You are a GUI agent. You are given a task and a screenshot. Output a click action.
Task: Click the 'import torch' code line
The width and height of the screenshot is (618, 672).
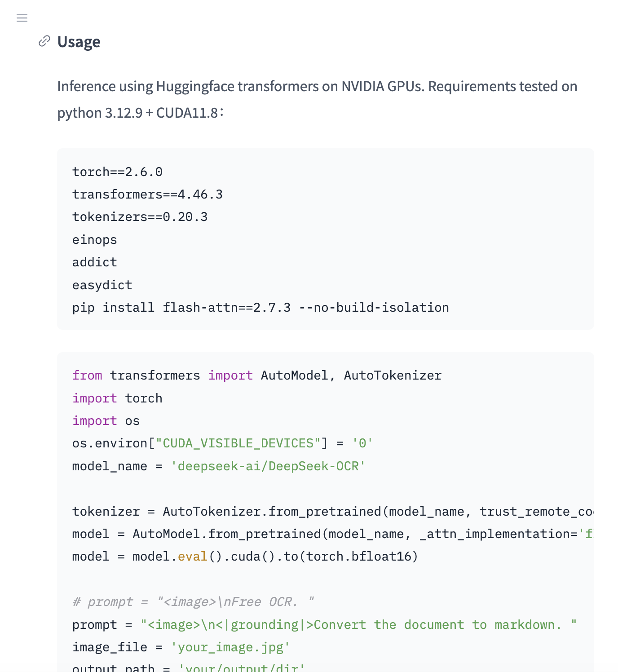click(x=117, y=398)
